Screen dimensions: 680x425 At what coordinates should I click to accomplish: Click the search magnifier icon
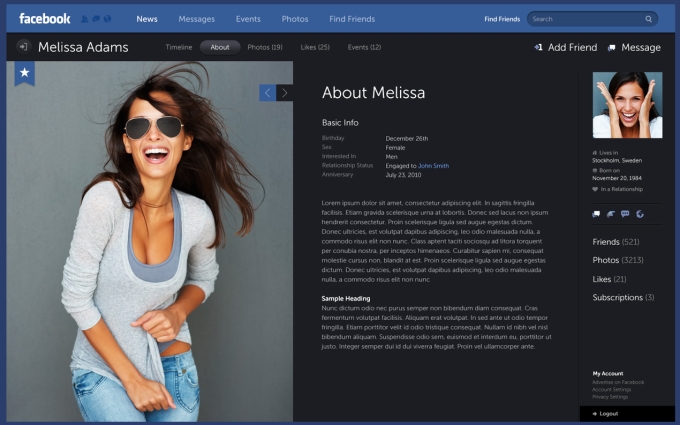648,19
